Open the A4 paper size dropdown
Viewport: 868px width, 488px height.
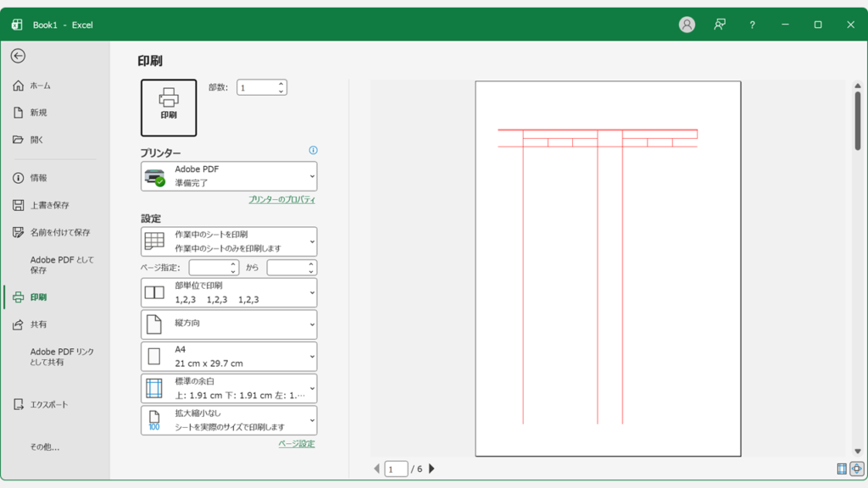229,356
